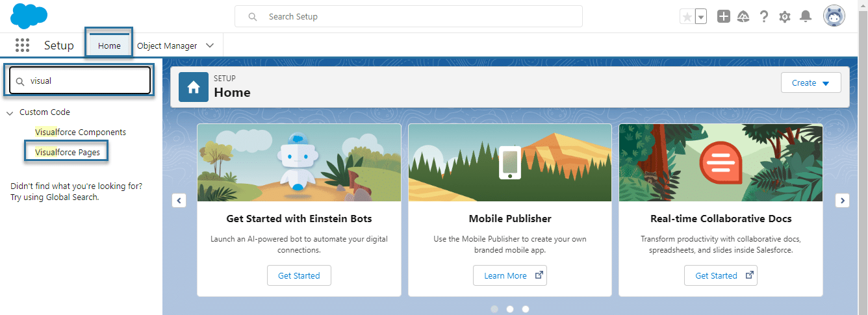The width and height of the screenshot is (868, 315).
Task: Click 'Real-time Collaborative Docs' heading
Action: (721, 219)
